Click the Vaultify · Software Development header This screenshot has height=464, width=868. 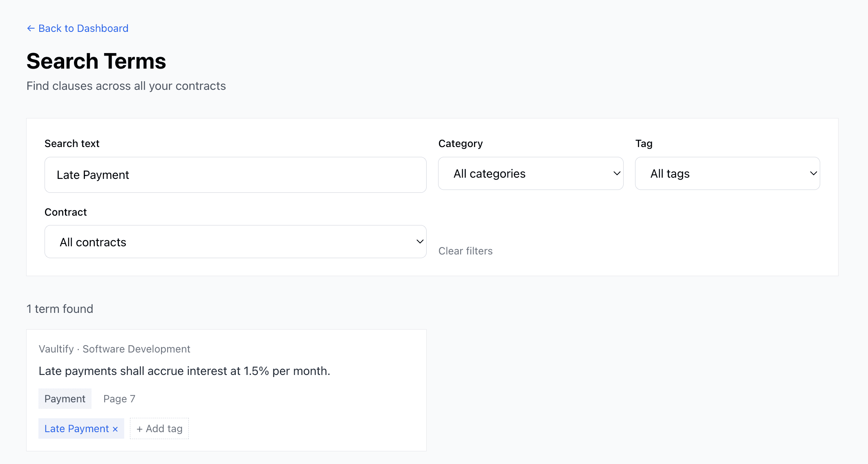click(x=114, y=349)
